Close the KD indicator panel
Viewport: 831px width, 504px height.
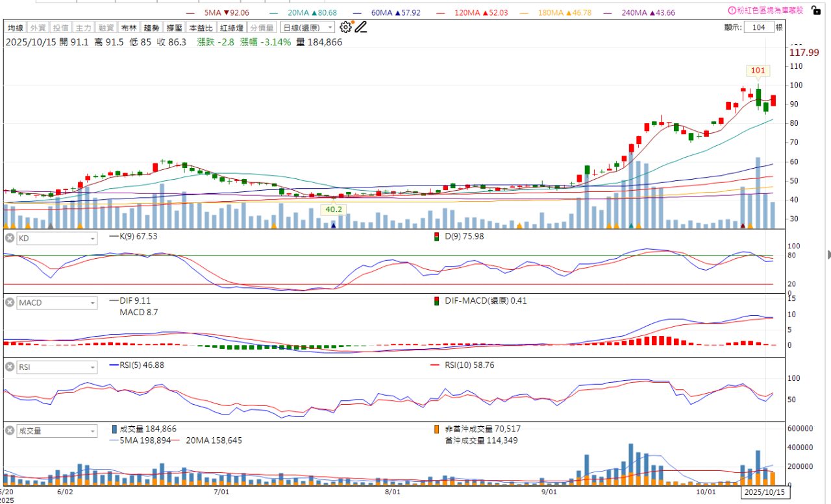(10, 238)
